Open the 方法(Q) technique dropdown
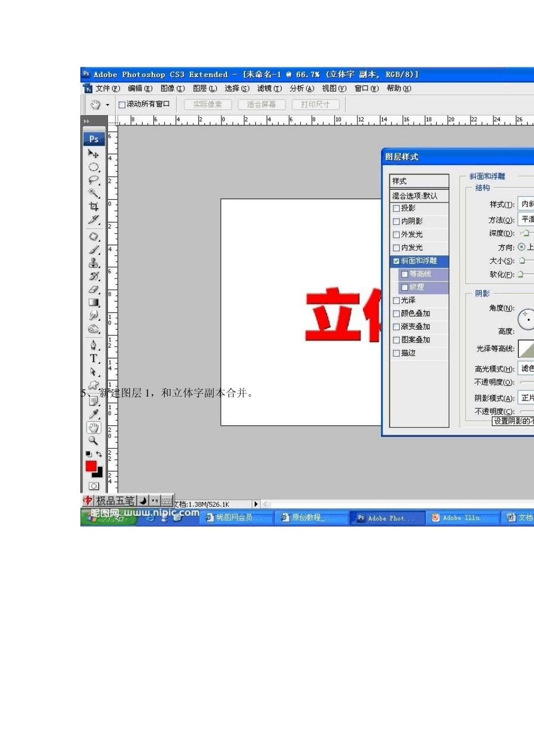Image resolution: width=534 pixels, height=756 pixels. (526, 219)
